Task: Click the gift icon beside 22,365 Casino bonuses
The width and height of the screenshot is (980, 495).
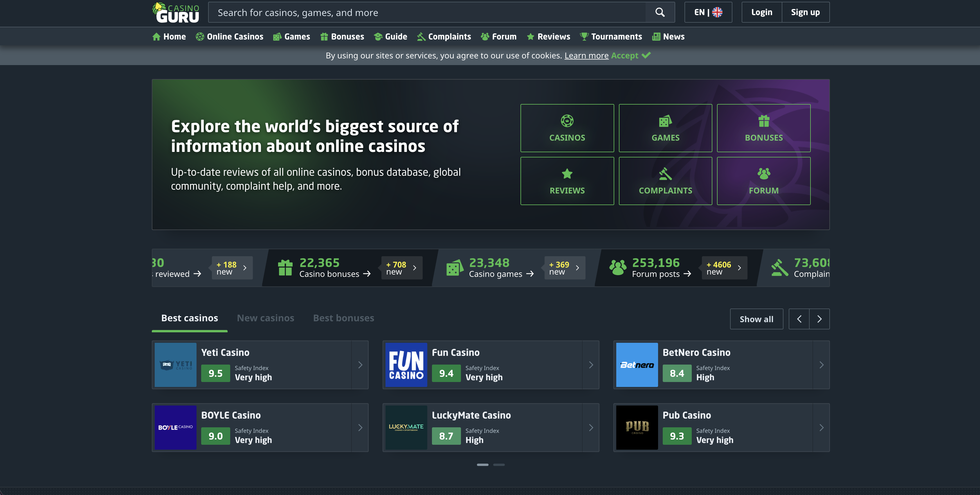Action: click(285, 267)
